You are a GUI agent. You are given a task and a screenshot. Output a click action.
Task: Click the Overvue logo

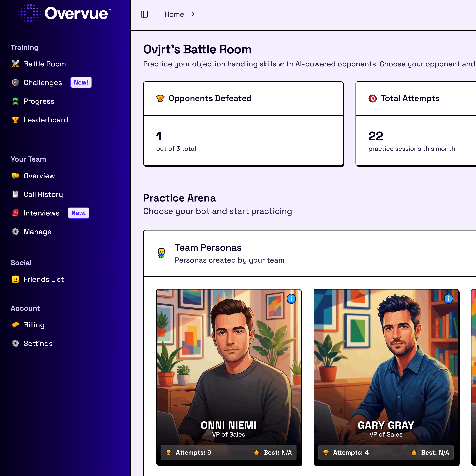[x=65, y=13]
